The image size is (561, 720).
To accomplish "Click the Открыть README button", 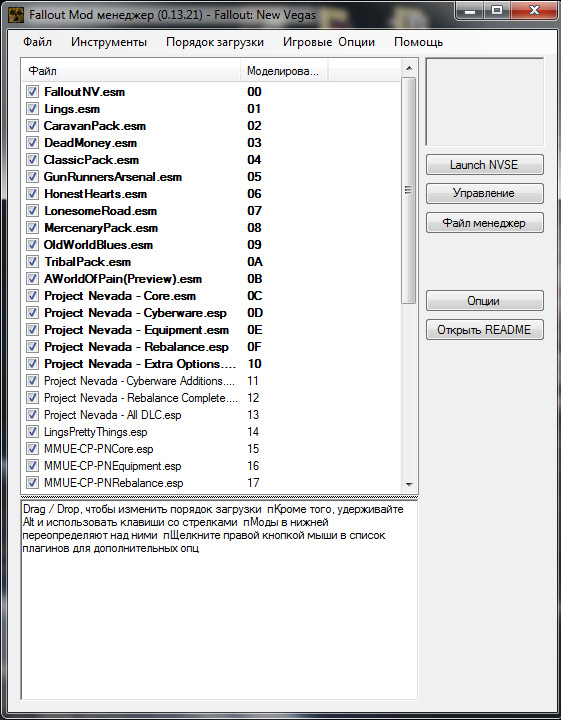I will pyautogui.click(x=484, y=330).
